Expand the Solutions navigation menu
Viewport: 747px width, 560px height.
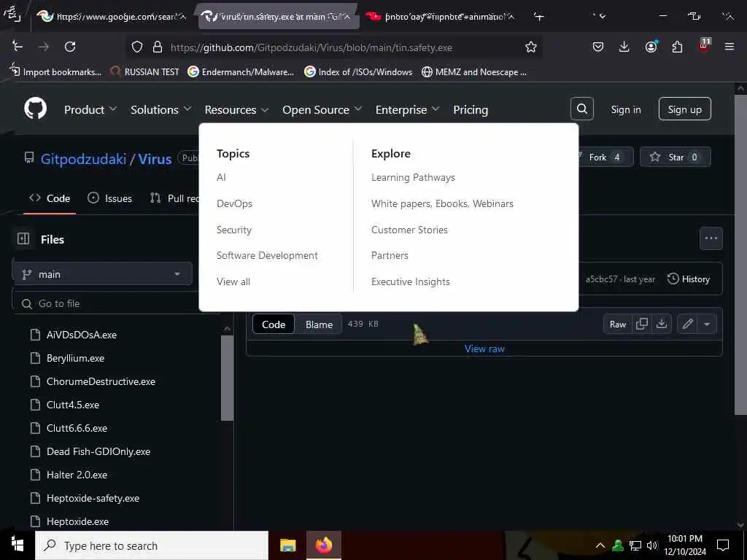pyautogui.click(x=161, y=109)
